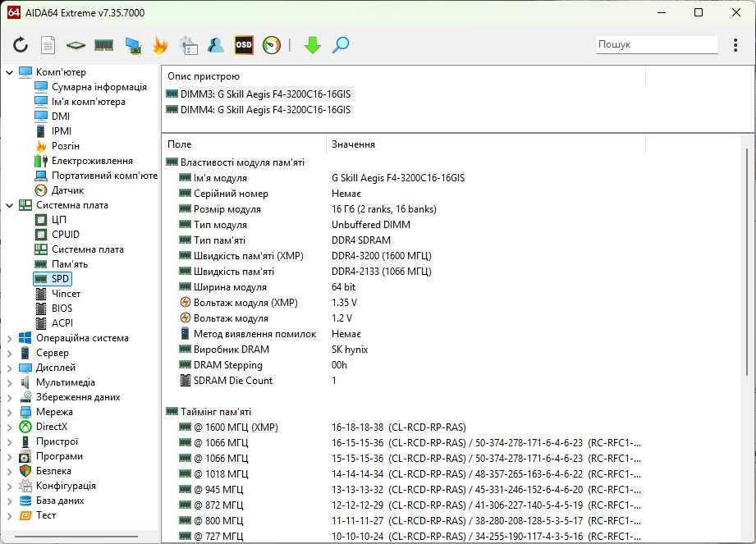Viewport: 756px width, 544px height.
Task: Select the Конфігурація tree node
Action: pos(57,486)
